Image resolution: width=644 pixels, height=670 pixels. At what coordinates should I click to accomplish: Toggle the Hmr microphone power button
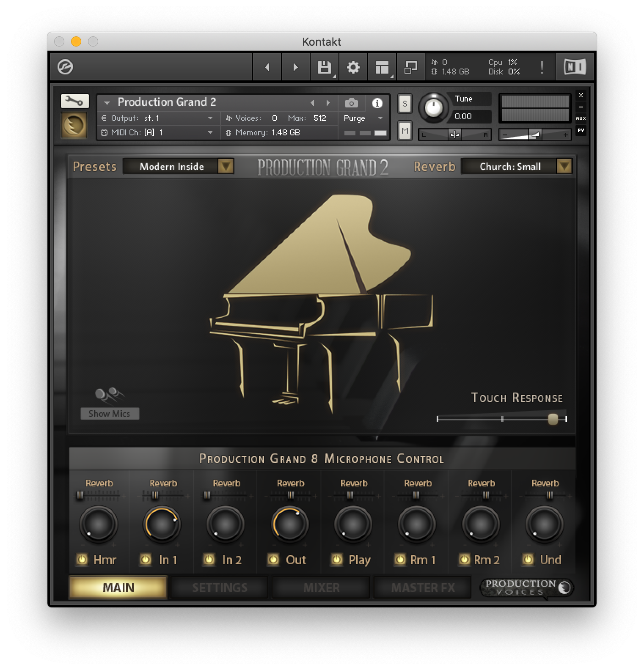(82, 560)
